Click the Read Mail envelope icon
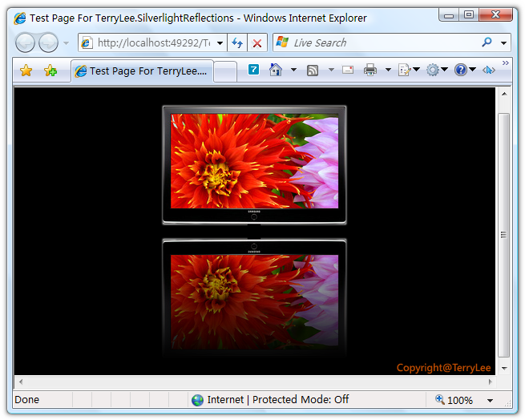525x420 pixels. (x=348, y=70)
